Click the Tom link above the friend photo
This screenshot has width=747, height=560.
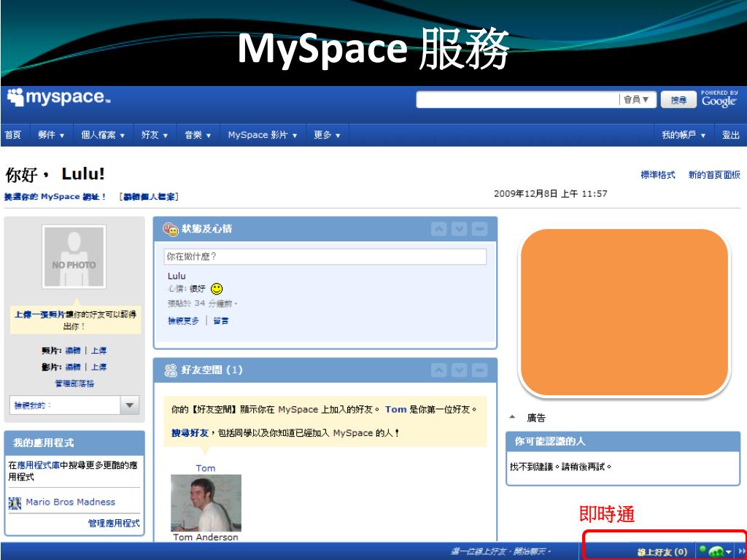pyautogui.click(x=205, y=469)
